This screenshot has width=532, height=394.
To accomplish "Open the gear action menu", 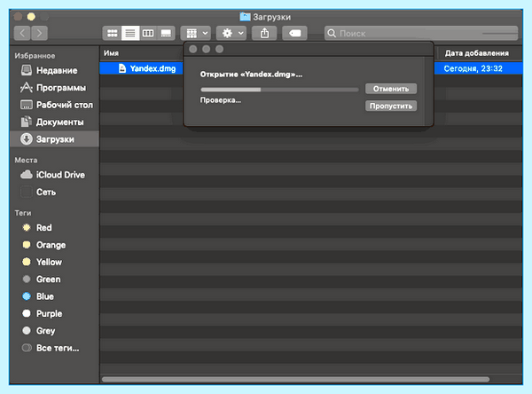I will [x=231, y=34].
